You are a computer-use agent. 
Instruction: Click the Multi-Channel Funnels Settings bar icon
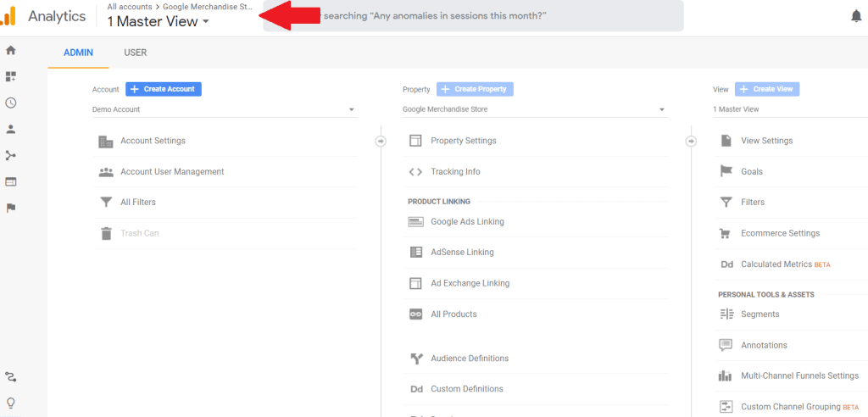(726, 376)
